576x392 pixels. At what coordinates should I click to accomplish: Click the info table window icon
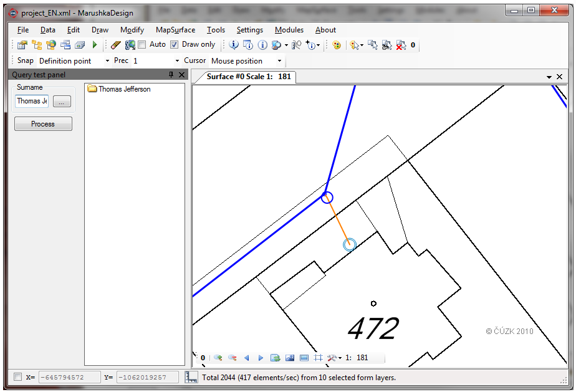click(x=248, y=45)
